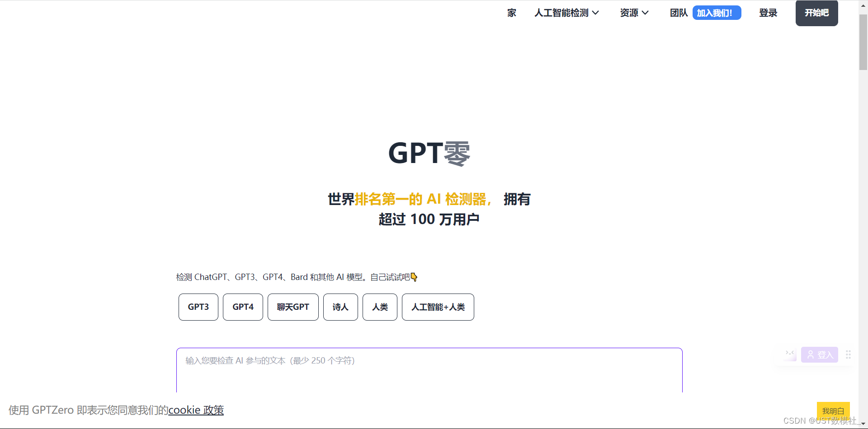The width and height of the screenshot is (868, 429).
Task: Select the GPT3 sample button
Action: pos(198,307)
